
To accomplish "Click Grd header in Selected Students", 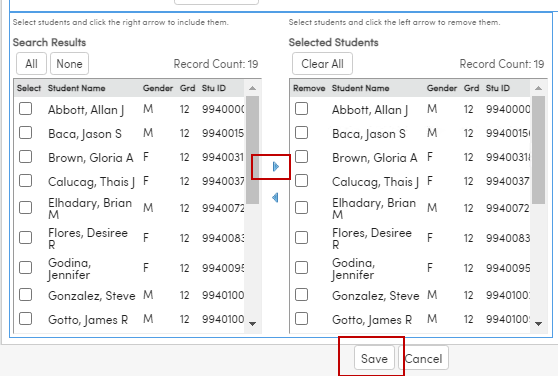I will pos(471,88).
